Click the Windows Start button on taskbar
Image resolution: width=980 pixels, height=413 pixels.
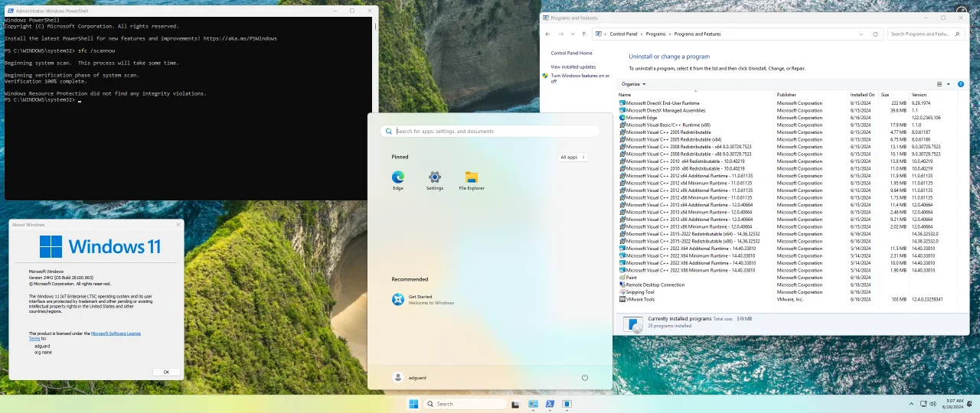pyautogui.click(x=413, y=404)
